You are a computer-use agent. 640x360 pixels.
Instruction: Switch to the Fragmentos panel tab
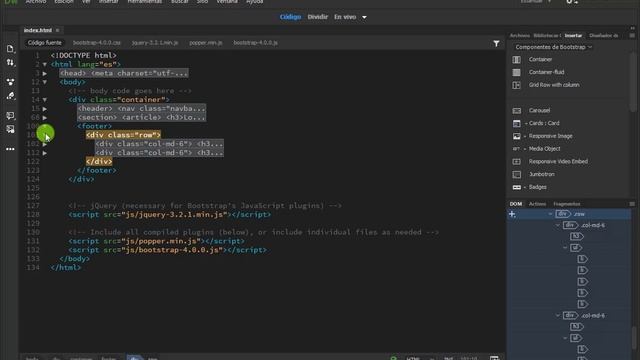567,204
